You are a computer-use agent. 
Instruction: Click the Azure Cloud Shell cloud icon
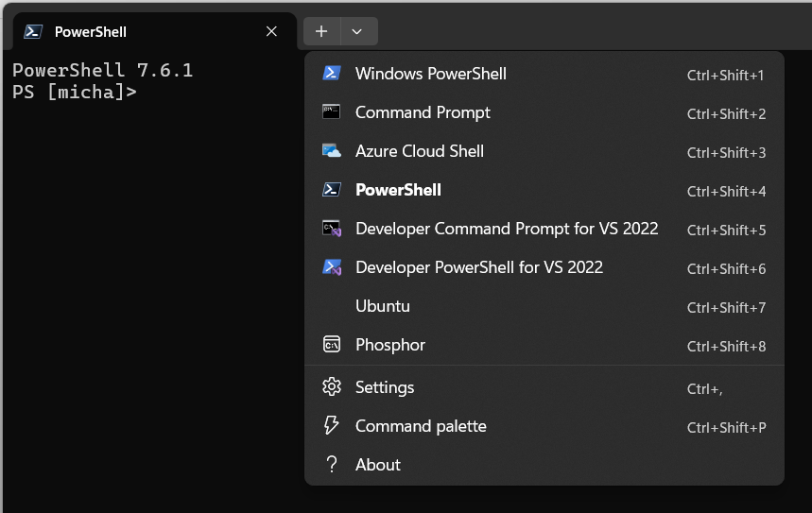[x=332, y=150]
